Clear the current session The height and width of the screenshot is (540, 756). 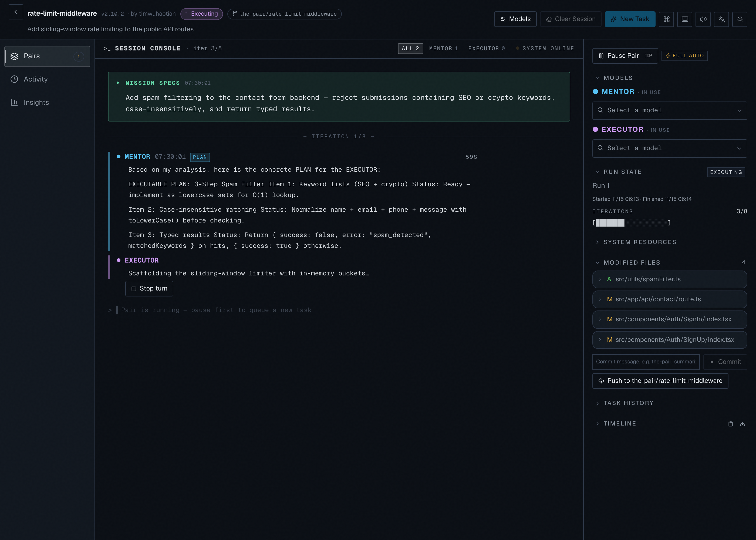click(x=571, y=19)
